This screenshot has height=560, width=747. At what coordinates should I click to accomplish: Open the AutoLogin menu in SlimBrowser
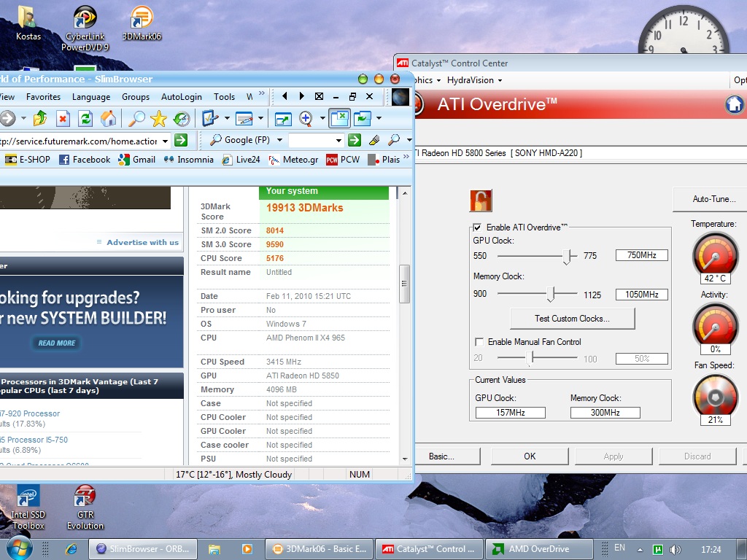pyautogui.click(x=182, y=97)
